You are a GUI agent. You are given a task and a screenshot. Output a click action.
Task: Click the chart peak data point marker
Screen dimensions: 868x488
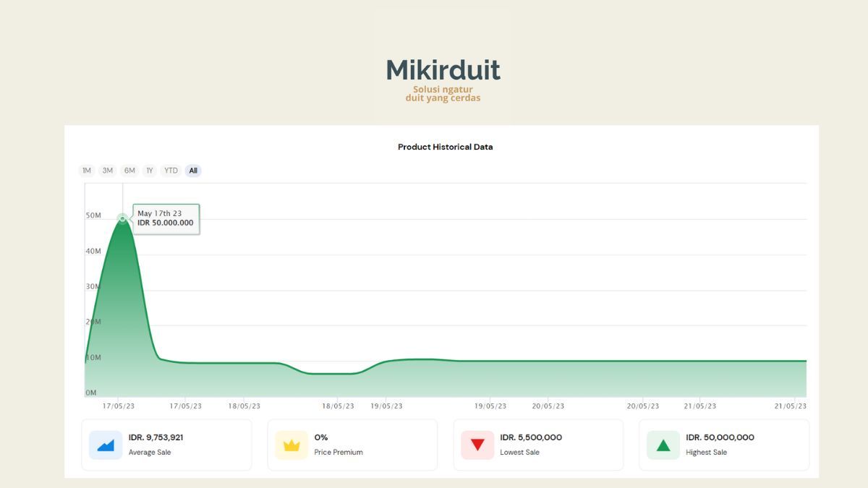122,218
